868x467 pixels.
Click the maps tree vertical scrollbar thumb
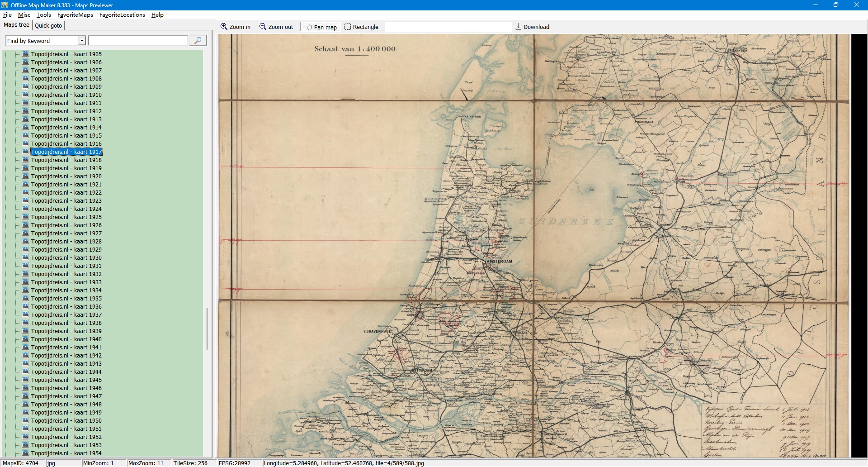click(x=207, y=329)
